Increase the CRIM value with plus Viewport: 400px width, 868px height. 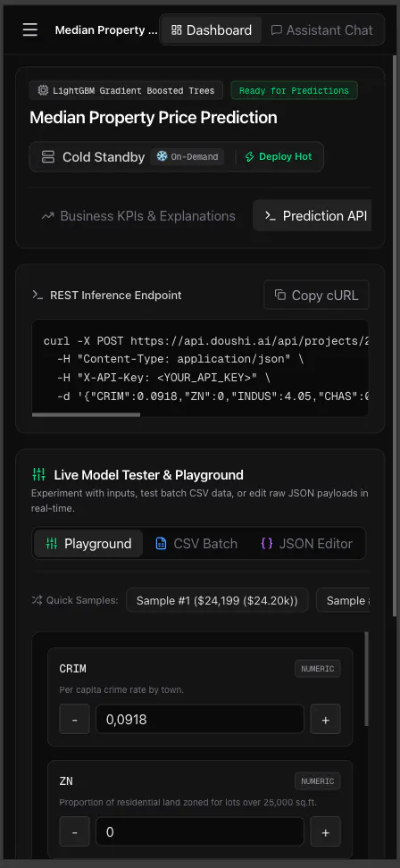(325, 719)
